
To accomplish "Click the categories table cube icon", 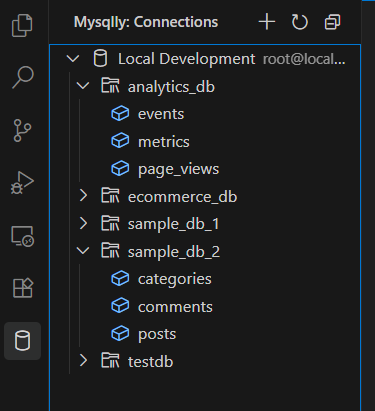I will coord(120,279).
